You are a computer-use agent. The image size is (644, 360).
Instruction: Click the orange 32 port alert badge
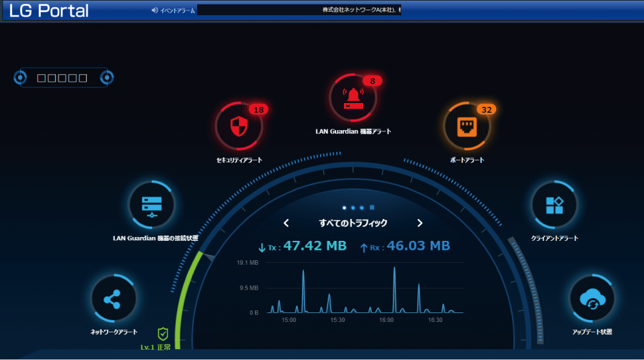click(x=487, y=109)
